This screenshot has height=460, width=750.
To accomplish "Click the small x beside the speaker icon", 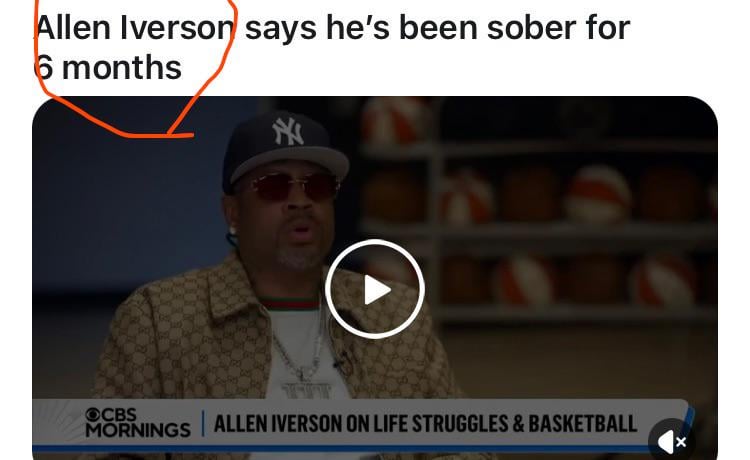I will tap(682, 442).
